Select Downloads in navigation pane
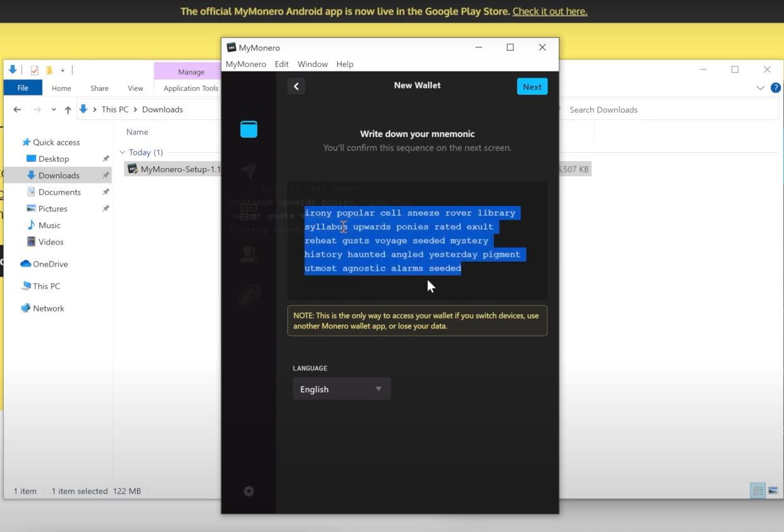The width and height of the screenshot is (784, 532). (x=58, y=175)
